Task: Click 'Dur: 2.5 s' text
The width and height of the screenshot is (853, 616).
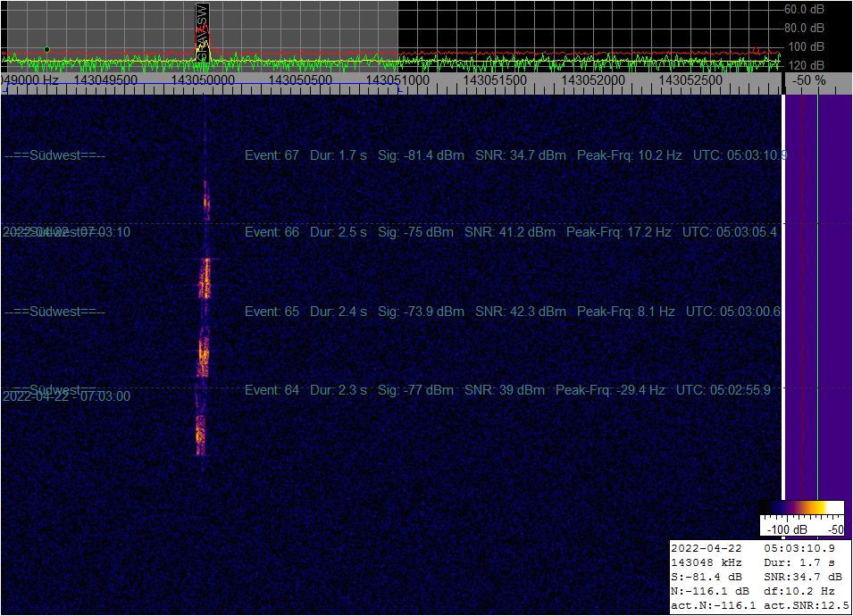Action: pos(339,232)
